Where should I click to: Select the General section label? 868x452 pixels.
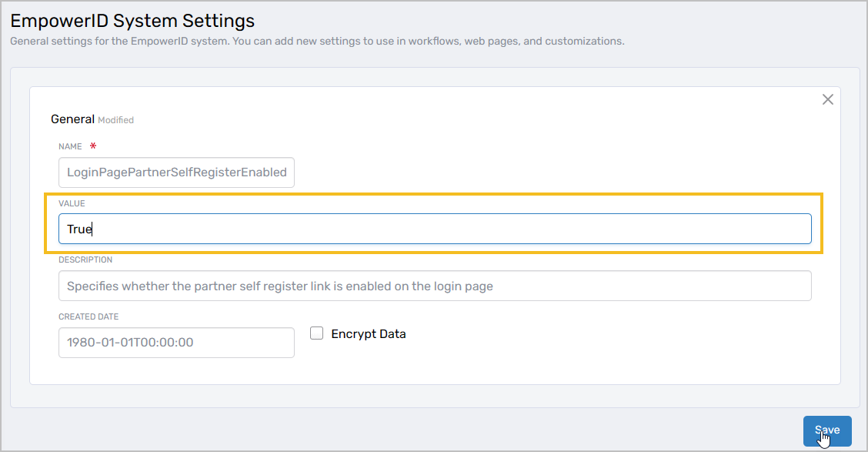74,119
